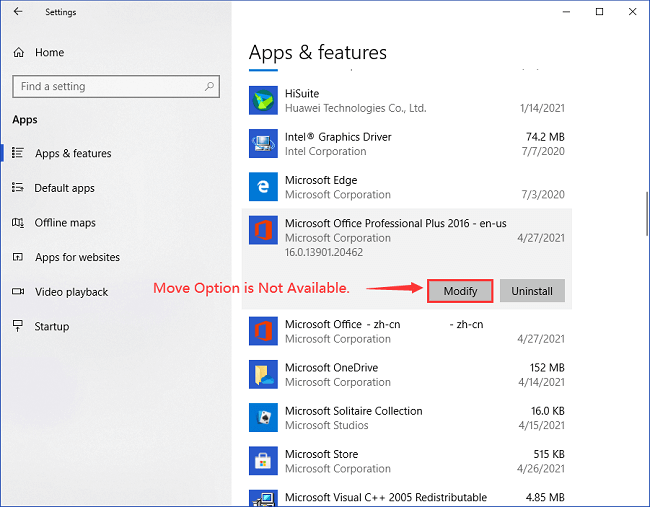Switch to Default apps section
Screen dimensions: 650x507
pyautogui.click(x=64, y=188)
